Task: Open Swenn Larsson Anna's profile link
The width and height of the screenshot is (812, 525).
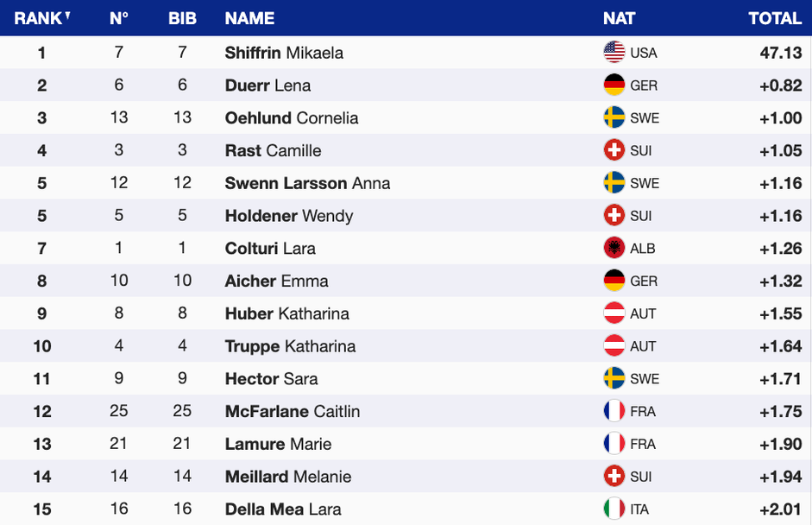Action: (307, 183)
